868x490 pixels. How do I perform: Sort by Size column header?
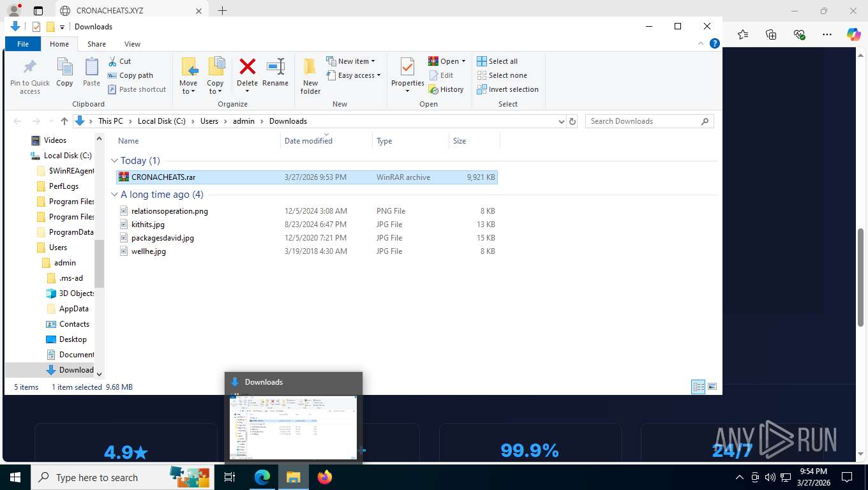[x=474, y=141]
